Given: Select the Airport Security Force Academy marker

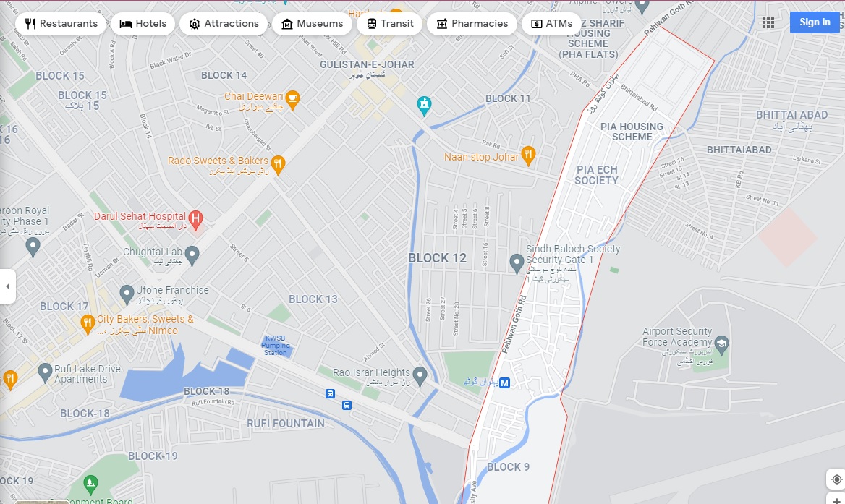Looking at the screenshot, I should [721, 343].
